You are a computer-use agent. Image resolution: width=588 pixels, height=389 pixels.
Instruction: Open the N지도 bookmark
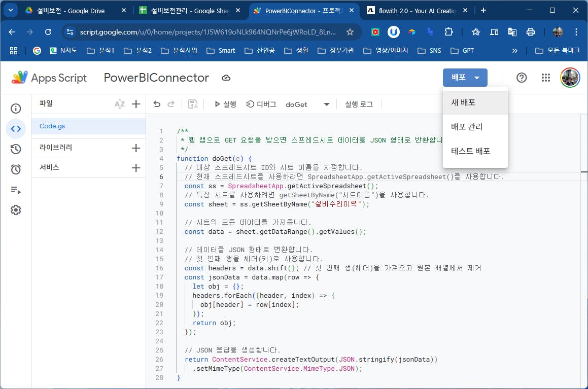click(x=63, y=51)
